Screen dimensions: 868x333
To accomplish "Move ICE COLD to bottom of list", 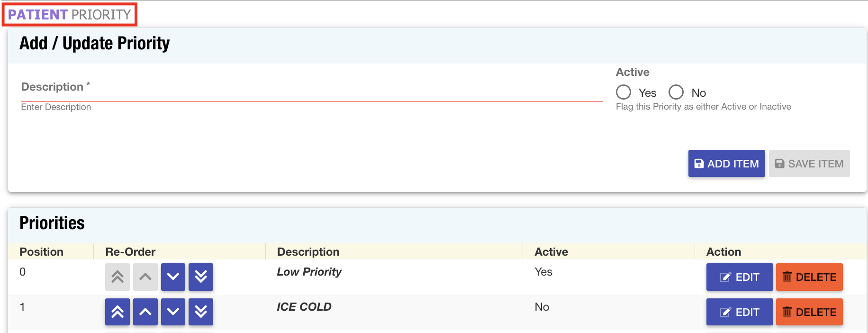I will click(201, 312).
